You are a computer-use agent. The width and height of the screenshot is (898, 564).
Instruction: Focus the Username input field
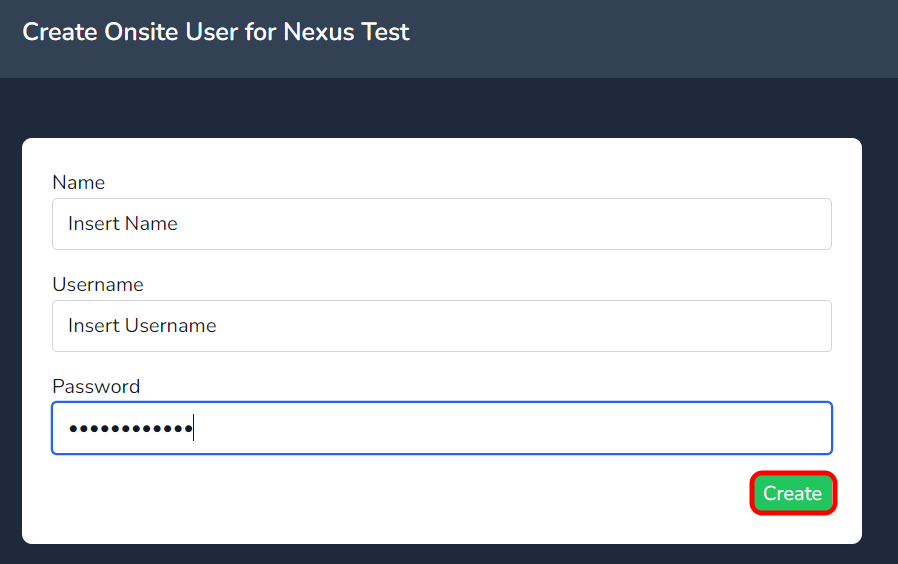[441, 326]
